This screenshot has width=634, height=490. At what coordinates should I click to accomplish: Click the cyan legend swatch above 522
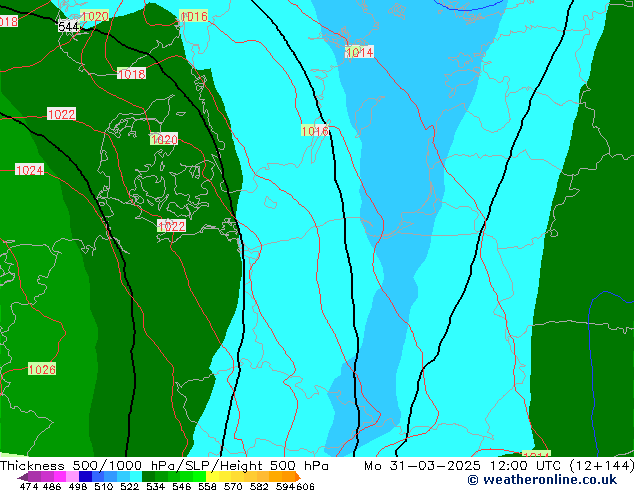(x=136, y=476)
